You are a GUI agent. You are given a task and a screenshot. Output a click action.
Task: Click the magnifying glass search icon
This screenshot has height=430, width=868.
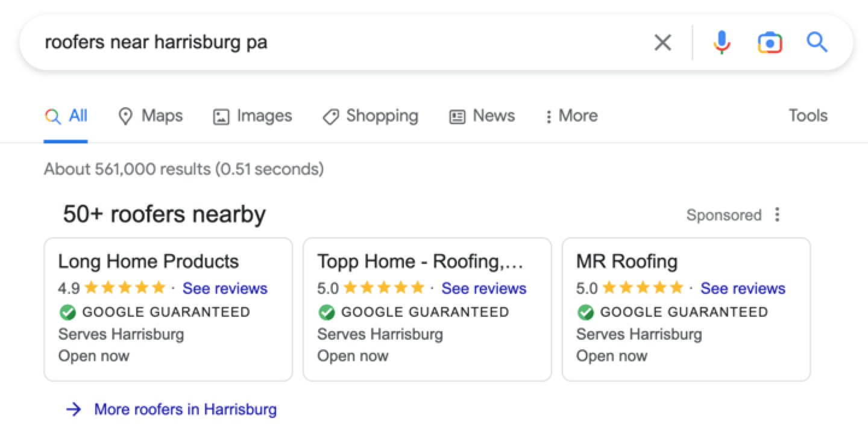(x=817, y=42)
